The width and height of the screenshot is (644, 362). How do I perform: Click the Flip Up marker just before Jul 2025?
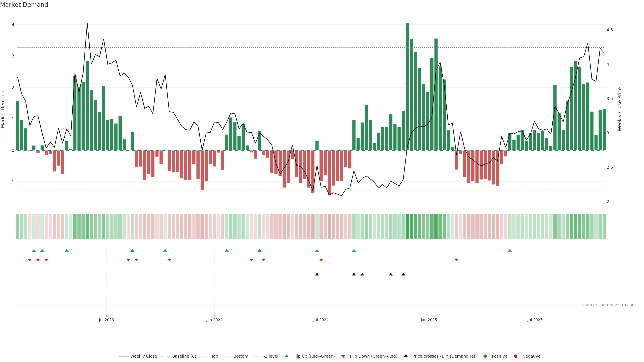(510, 250)
